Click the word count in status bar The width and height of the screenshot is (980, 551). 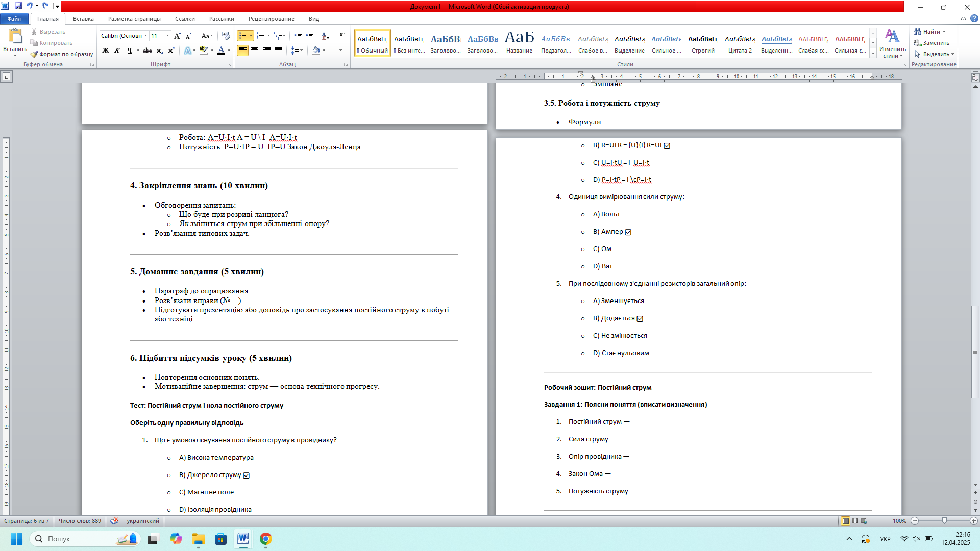coord(80,521)
